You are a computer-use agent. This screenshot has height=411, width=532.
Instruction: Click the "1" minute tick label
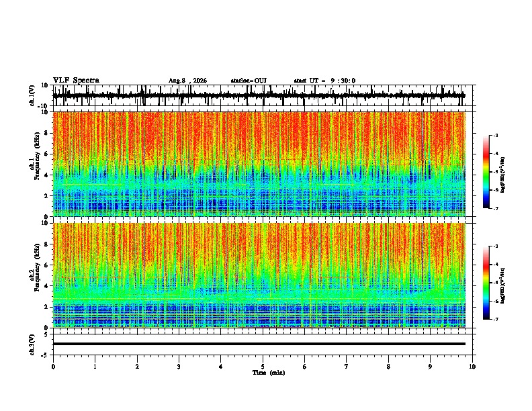[95, 367]
